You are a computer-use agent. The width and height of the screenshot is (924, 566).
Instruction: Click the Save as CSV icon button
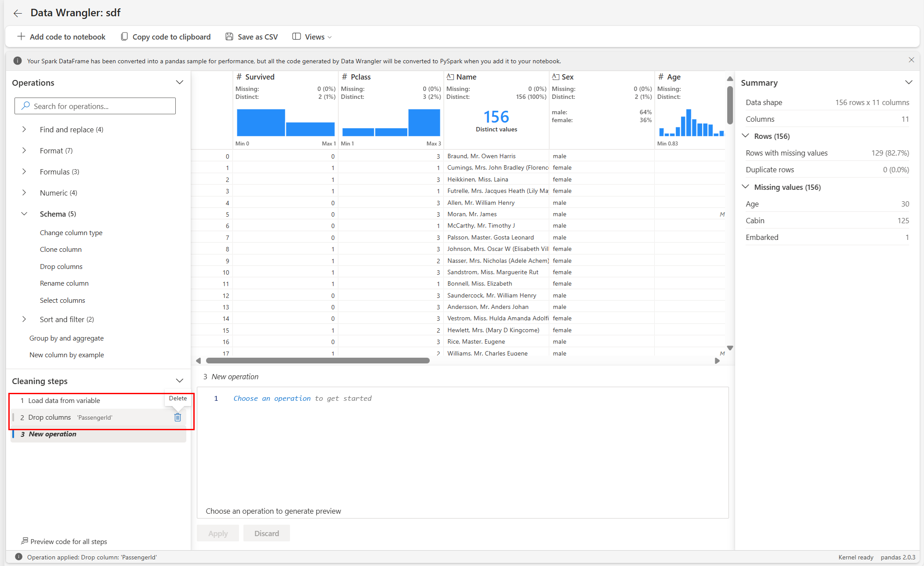[229, 37]
